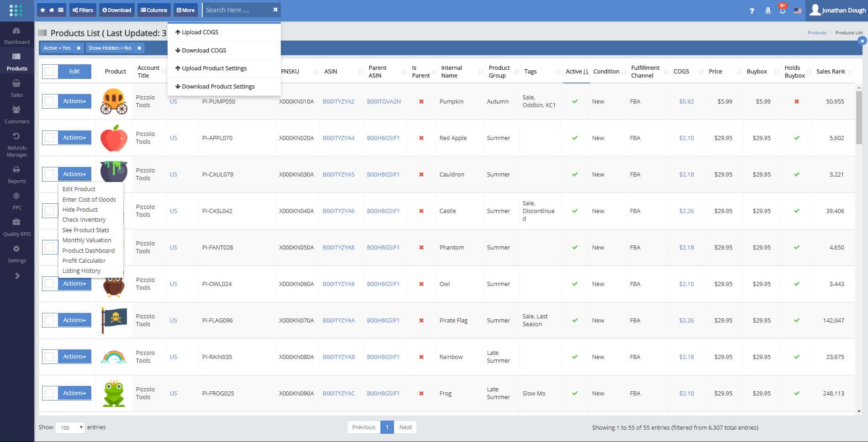Tick the checkbox for Pumpkin row
The image size is (868, 442).
tap(50, 101)
